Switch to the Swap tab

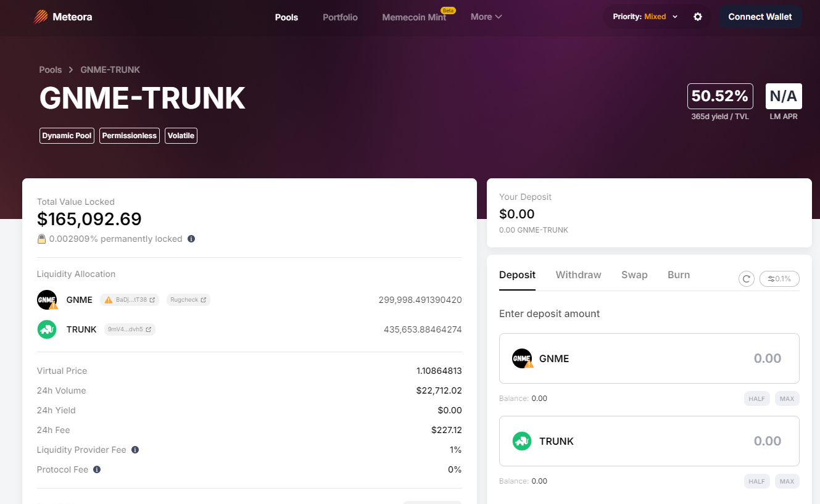tap(634, 275)
